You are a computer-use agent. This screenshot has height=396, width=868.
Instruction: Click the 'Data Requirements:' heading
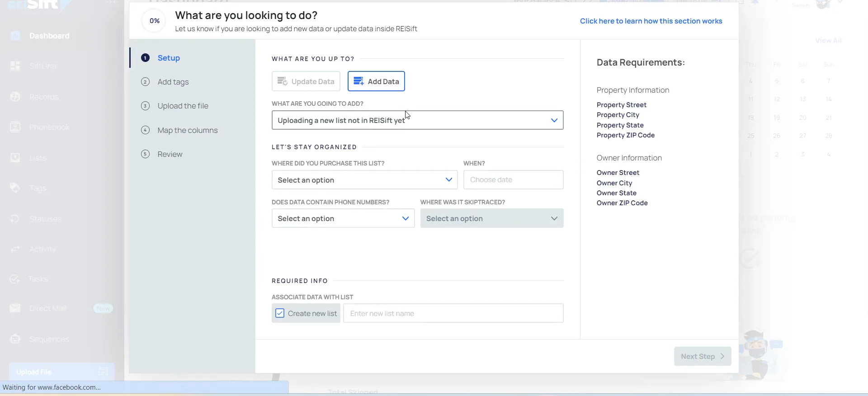[x=641, y=62]
